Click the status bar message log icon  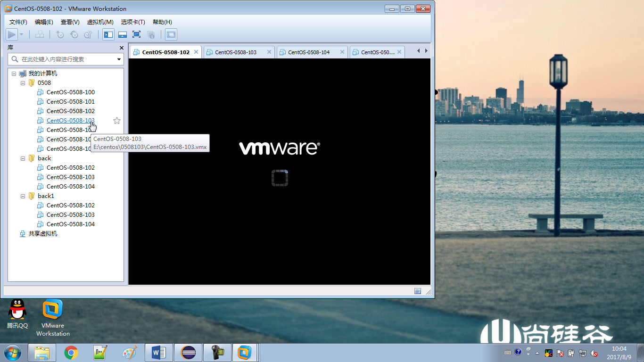[418, 291]
